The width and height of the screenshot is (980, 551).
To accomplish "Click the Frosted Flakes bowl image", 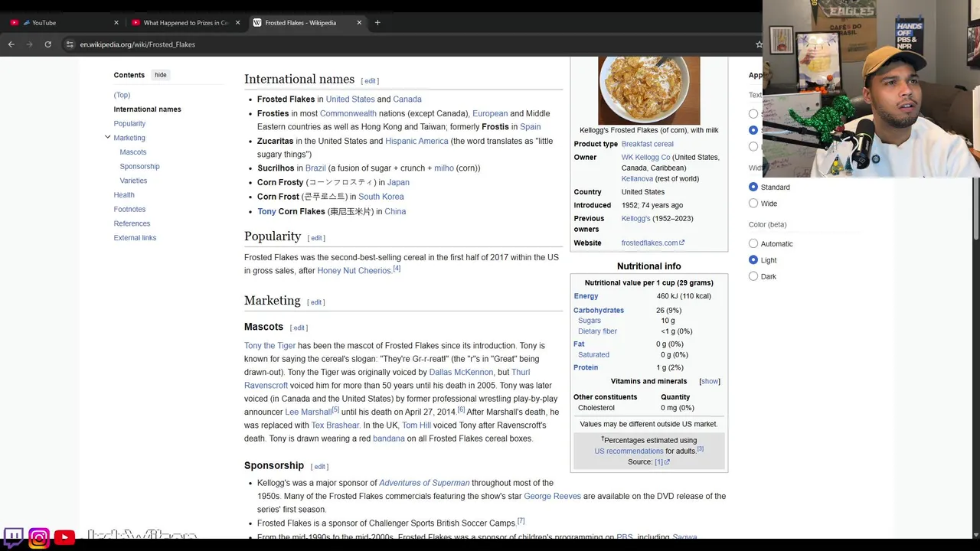I will [649, 90].
